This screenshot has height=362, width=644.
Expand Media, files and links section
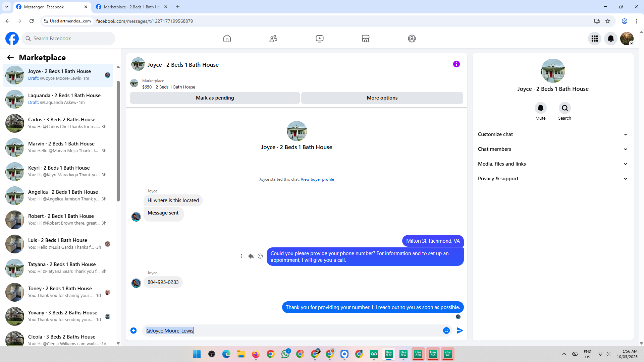tap(552, 164)
